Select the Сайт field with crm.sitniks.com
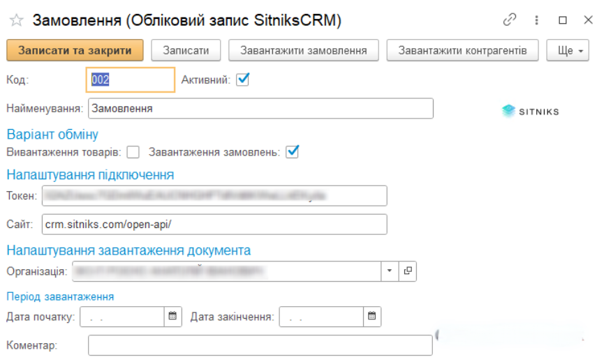597x364 pixels. click(x=214, y=224)
